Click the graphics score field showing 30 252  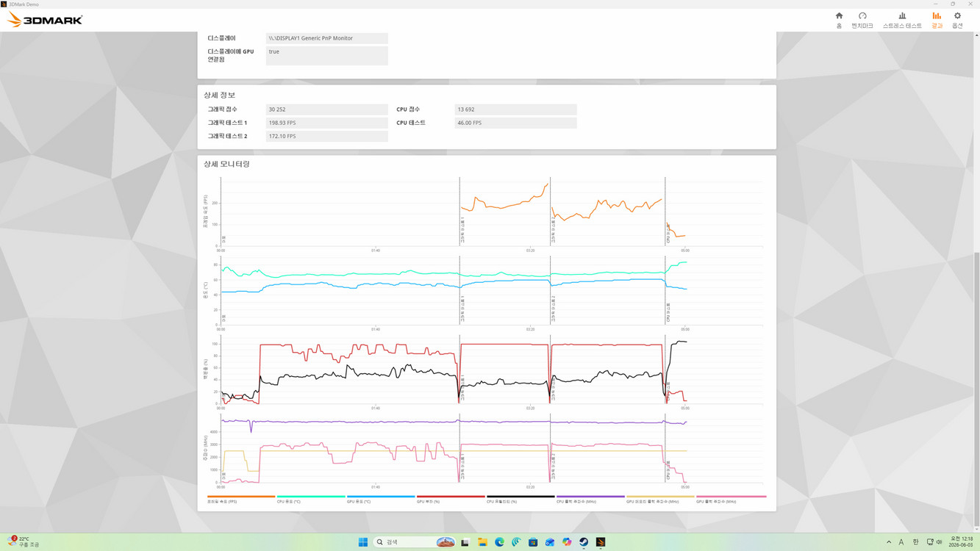[326, 109]
